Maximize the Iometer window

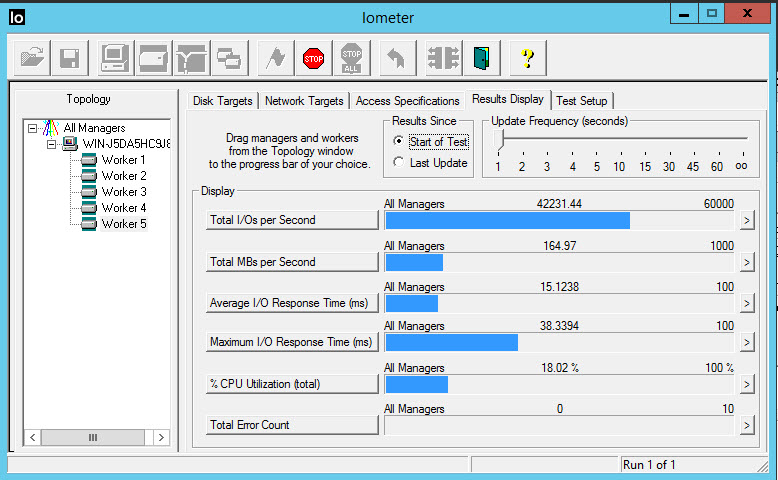(712, 13)
